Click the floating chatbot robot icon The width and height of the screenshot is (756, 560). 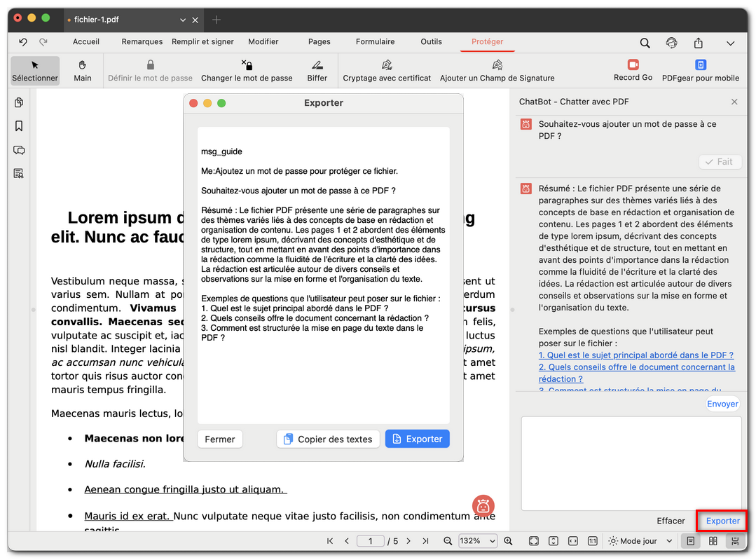[x=483, y=505]
